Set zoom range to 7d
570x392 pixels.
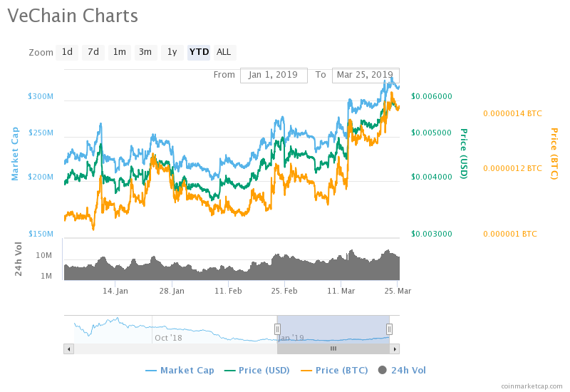[x=93, y=52]
